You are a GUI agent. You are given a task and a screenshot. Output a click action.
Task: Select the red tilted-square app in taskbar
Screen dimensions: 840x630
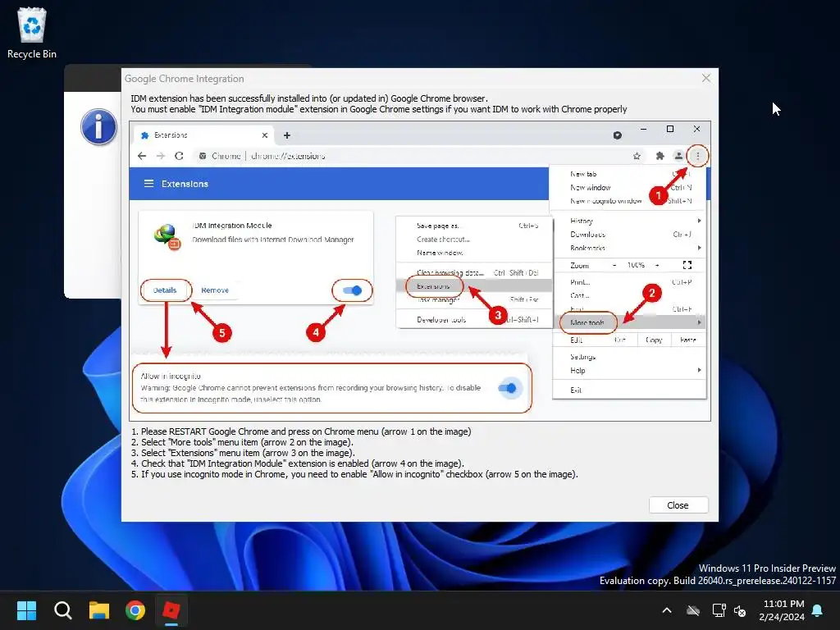point(171,610)
